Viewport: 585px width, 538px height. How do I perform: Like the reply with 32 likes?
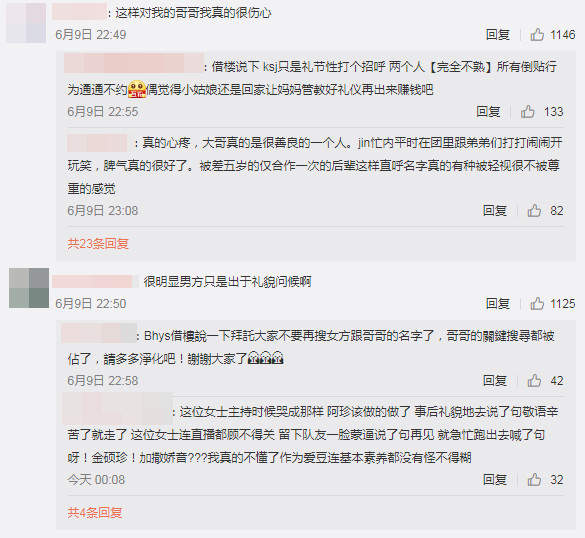534,479
